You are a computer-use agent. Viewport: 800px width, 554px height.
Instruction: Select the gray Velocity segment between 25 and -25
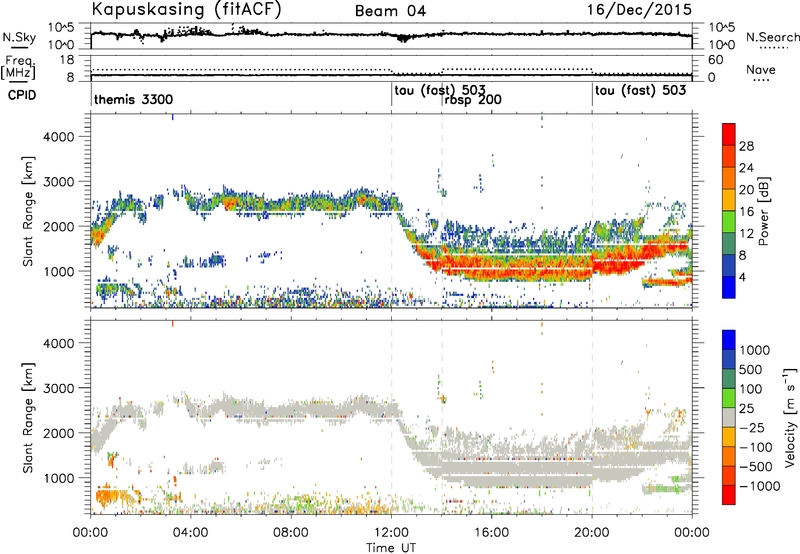click(x=729, y=417)
